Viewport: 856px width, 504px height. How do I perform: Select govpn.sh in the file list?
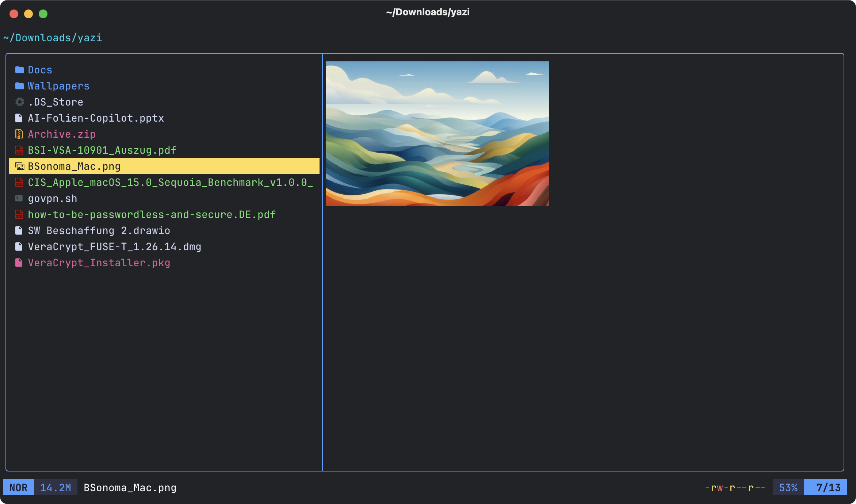53,198
